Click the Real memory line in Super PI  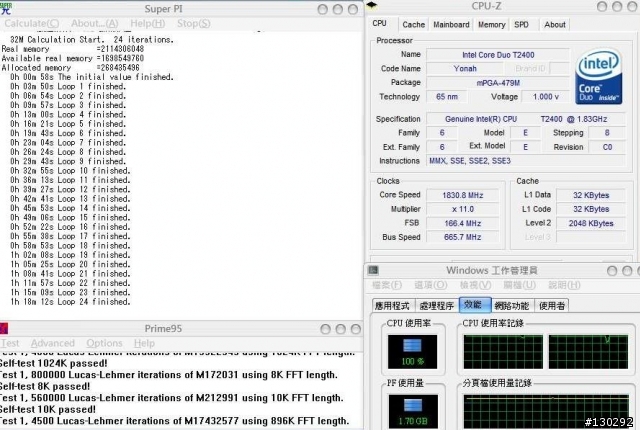[73, 49]
